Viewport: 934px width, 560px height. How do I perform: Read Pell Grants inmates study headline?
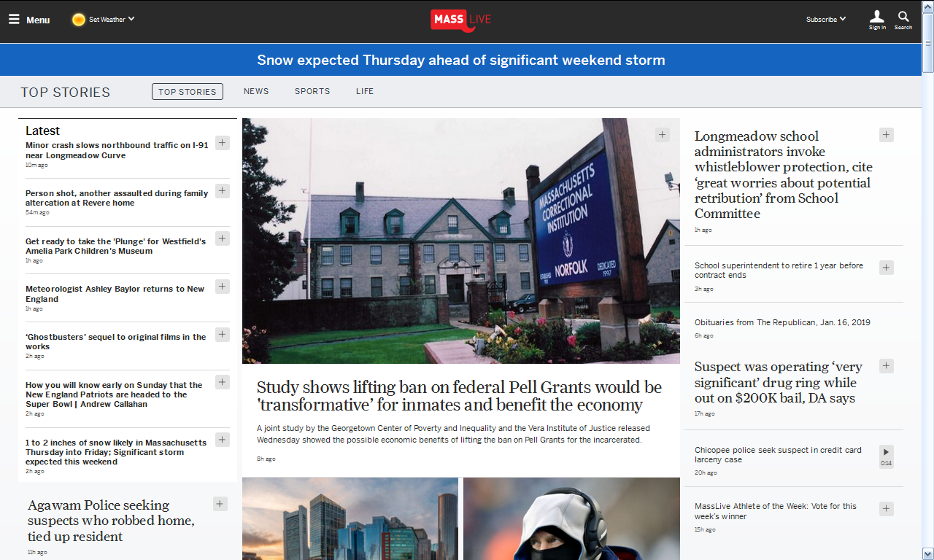click(459, 396)
